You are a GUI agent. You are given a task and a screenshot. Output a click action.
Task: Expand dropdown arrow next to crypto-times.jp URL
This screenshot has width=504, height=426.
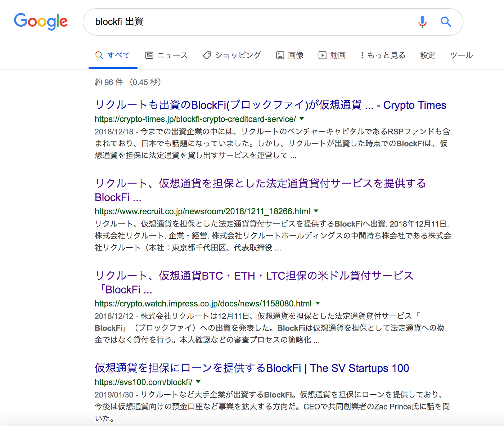[302, 118]
